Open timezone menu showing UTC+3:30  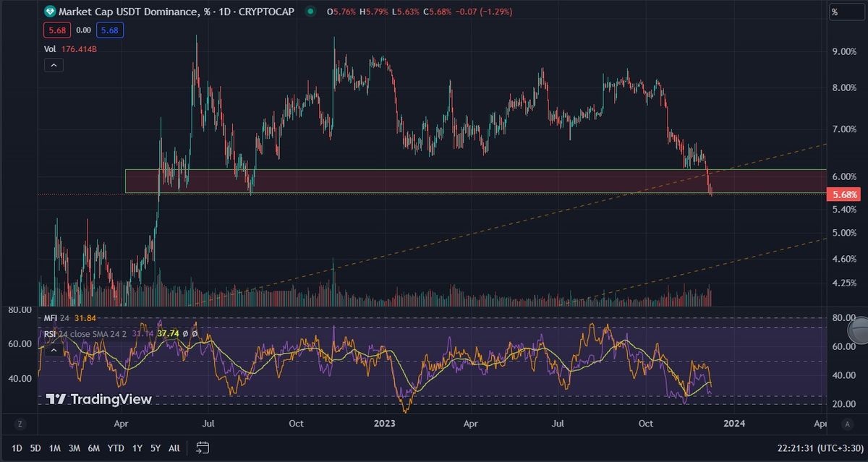817,448
